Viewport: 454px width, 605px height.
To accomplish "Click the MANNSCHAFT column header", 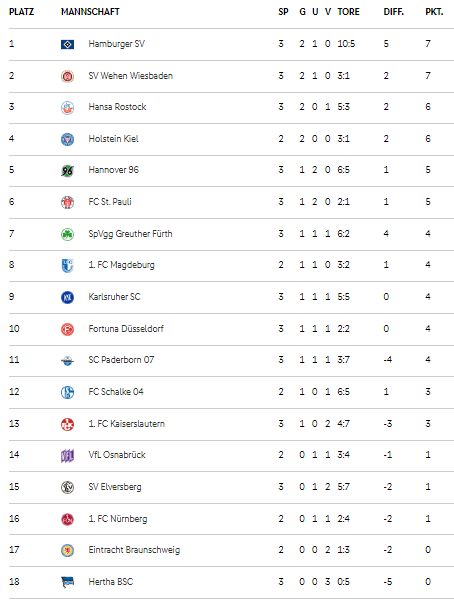I will (90, 12).
